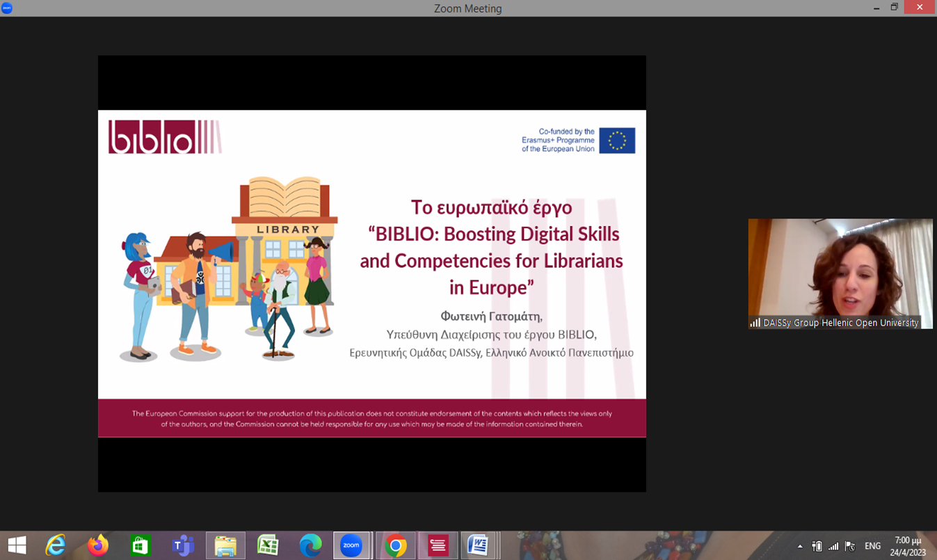937x560 pixels.
Task: Change the ENG input language
Action: point(872,546)
